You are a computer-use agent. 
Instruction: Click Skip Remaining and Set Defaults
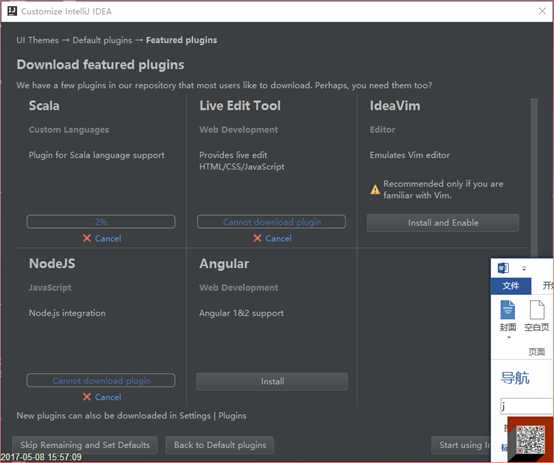pyautogui.click(x=85, y=445)
